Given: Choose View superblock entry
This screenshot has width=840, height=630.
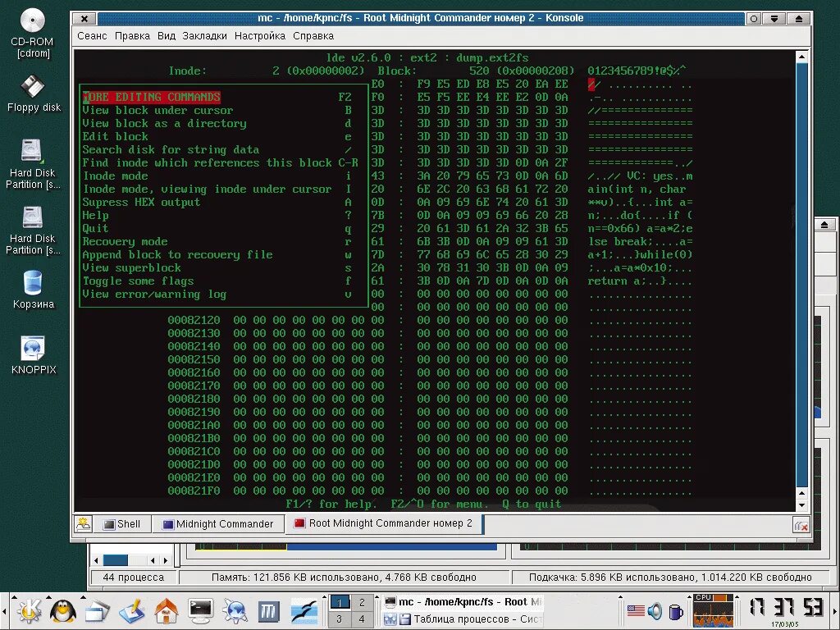Looking at the screenshot, I should [217, 267].
